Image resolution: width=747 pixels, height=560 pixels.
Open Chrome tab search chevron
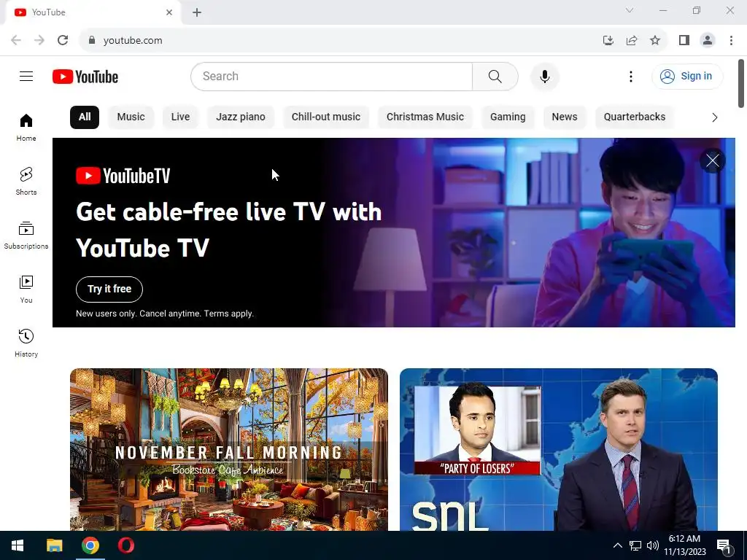click(x=630, y=10)
